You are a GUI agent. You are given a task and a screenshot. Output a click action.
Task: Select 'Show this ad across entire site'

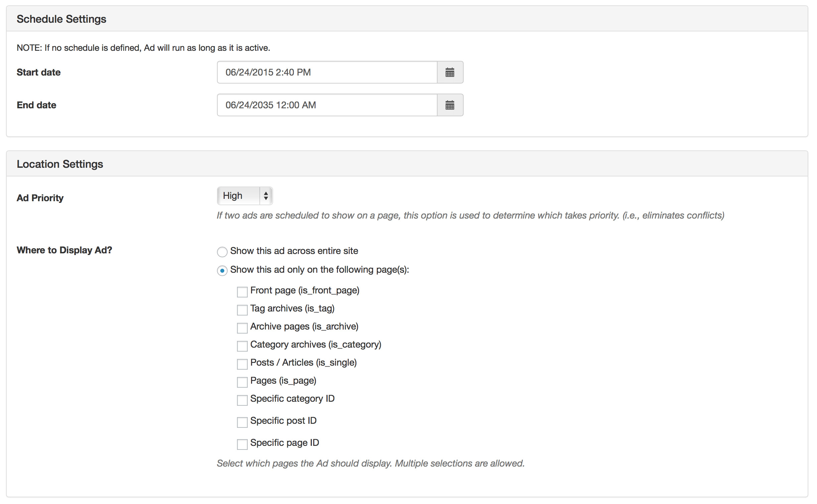coord(222,252)
